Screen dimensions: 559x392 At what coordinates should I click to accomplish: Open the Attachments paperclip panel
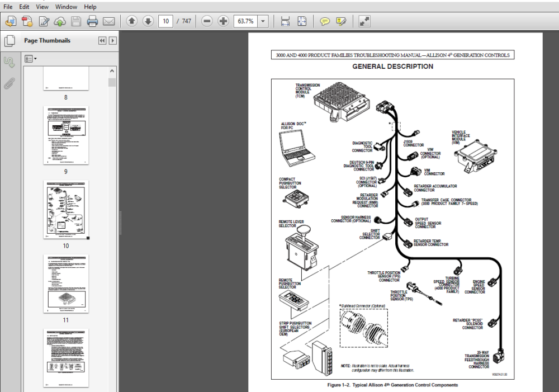tap(10, 84)
